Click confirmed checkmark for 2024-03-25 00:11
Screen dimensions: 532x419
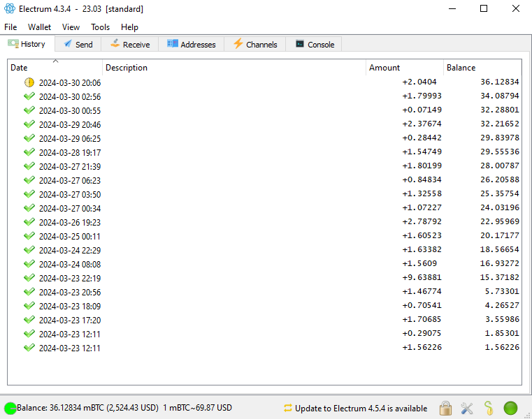[29, 236]
